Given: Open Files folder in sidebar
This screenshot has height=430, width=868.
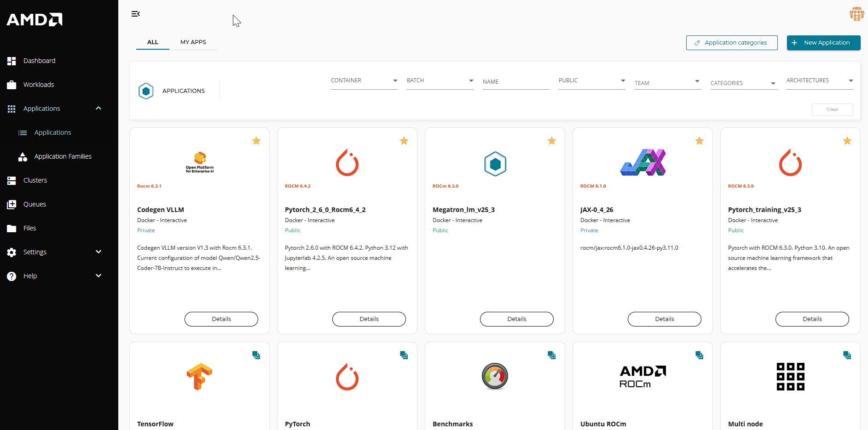Looking at the screenshot, I should 29,228.
